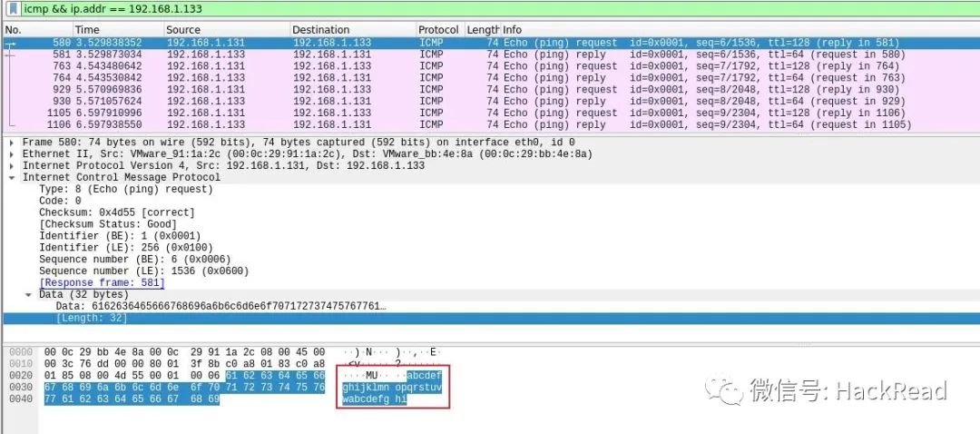The height and width of the screenshot is (434, 980).
Task: Expand Internet Protocol Version 4 node
Action: 12,166
